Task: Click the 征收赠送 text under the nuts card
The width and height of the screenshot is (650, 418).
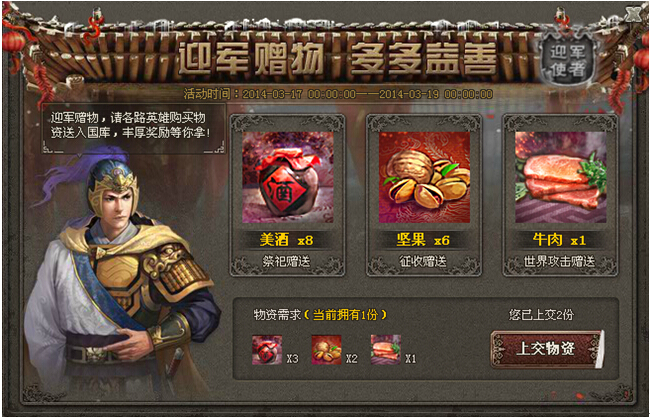Action: click(423, 262)
